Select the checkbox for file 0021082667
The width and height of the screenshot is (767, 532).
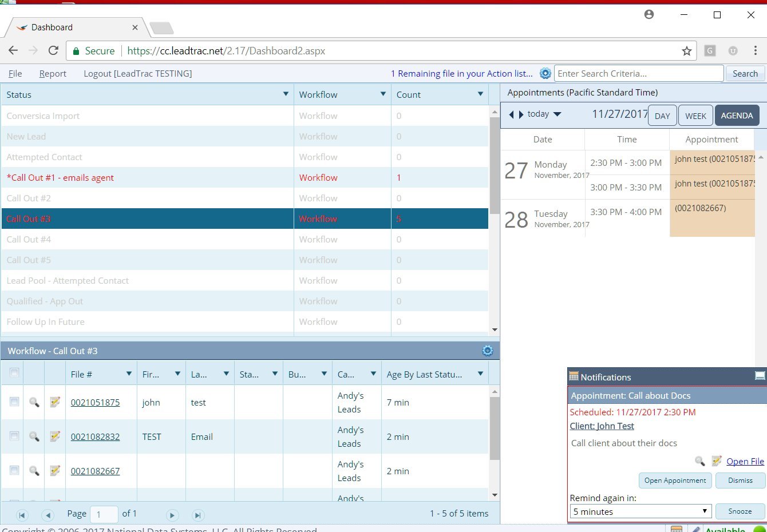14,470
